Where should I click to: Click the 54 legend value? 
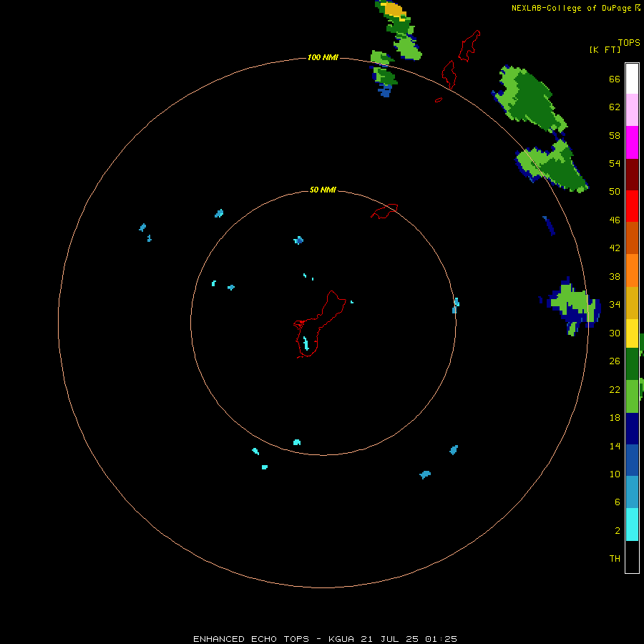coord(615,163)
